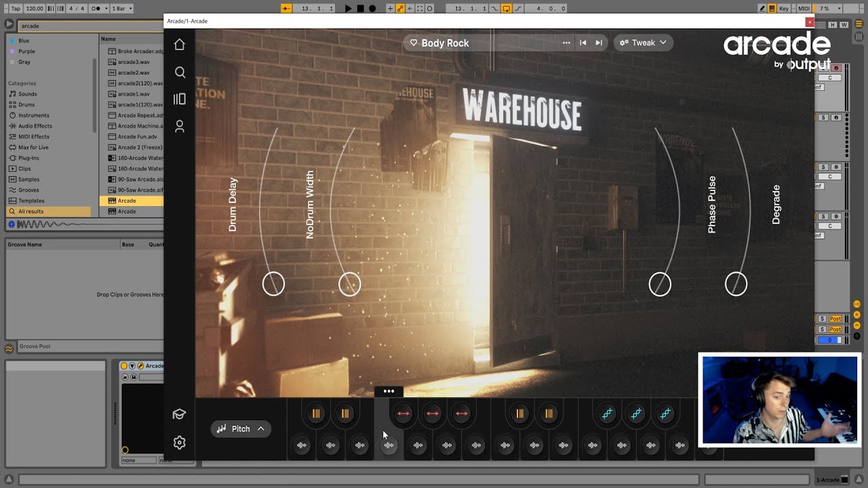Image resolution: width=868 pixels, height=488 pixels.
Task: Click Phase Pulse macro slider handle
Action: [660, 284]
